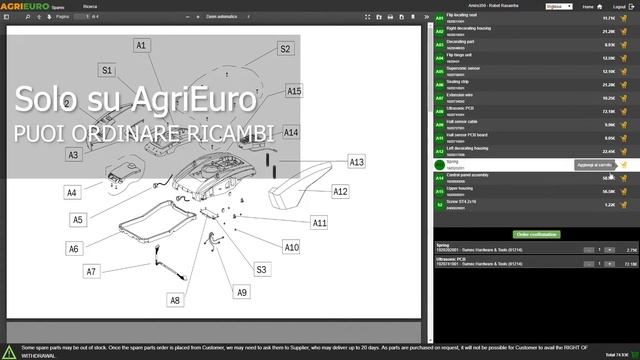Click the bookmark current view icon

[413, 17]
